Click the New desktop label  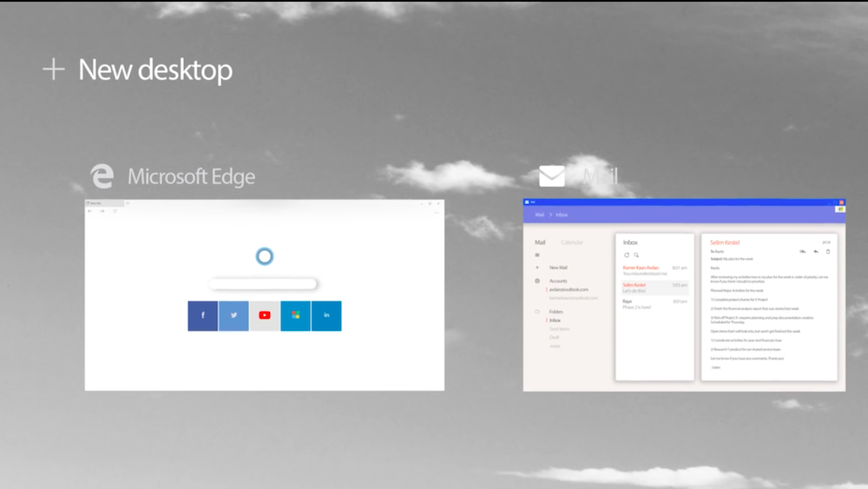[155, 69]
